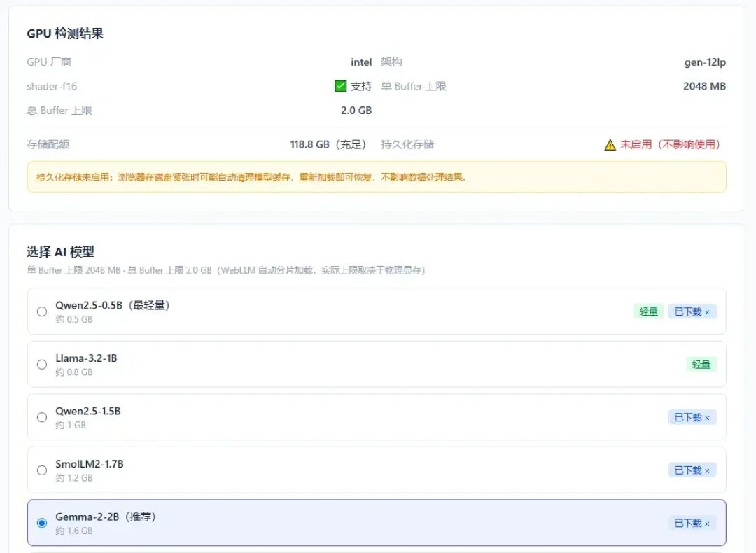Click the yellow warning icon beside 未启用
Image resolution: width=756 pixels, height=553 pixels.
click(x=610, y=145)
